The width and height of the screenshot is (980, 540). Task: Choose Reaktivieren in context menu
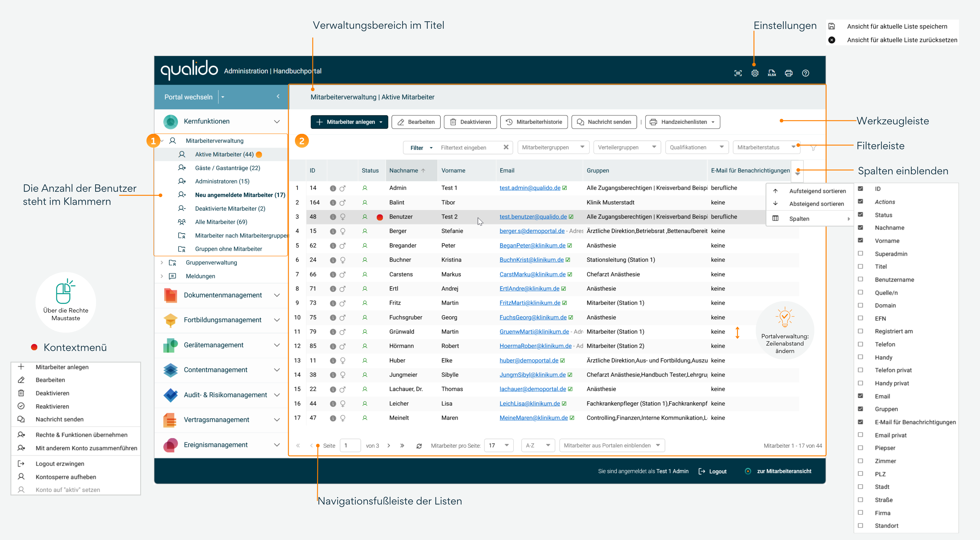pos(76,406)
